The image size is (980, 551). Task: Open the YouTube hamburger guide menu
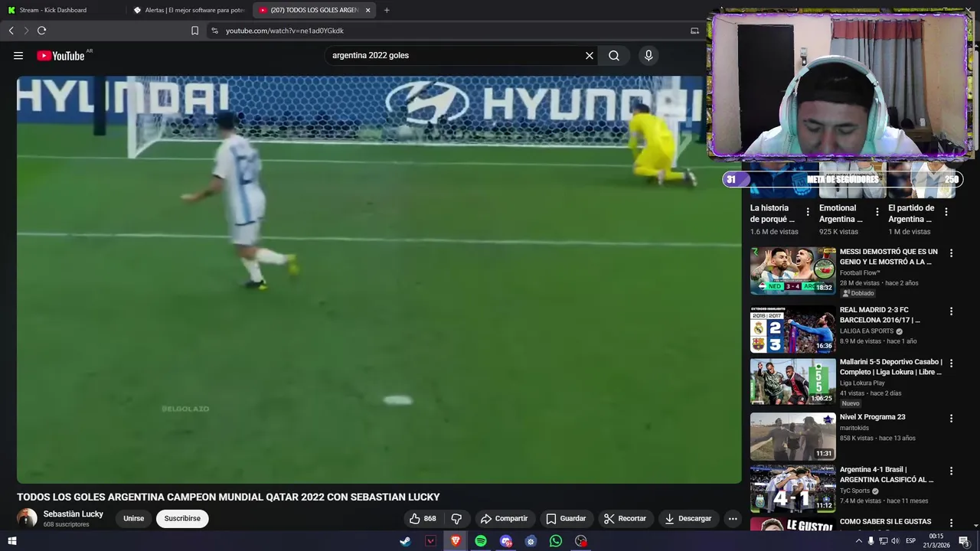pos(18,55)
